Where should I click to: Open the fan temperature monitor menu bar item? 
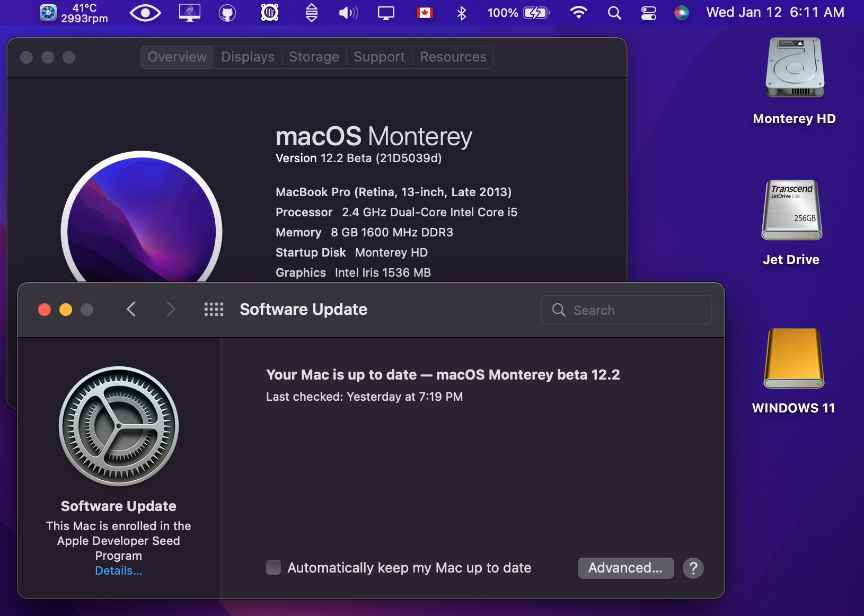(74, 13)
